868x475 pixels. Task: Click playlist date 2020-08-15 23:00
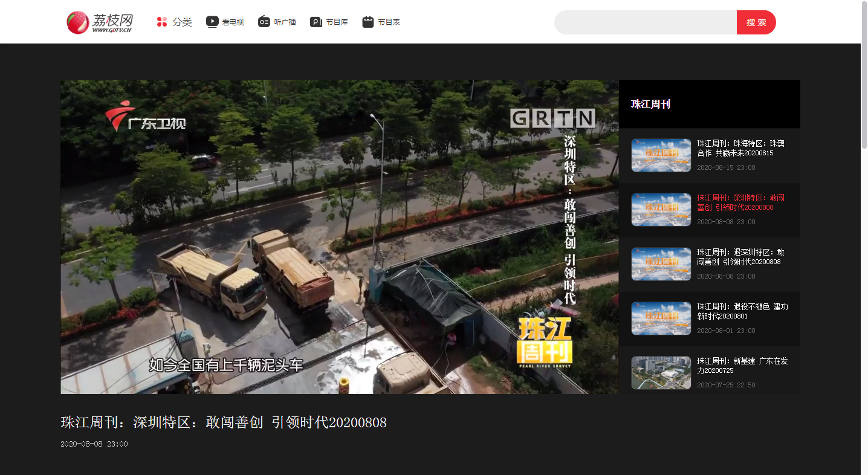coord(726,167)
